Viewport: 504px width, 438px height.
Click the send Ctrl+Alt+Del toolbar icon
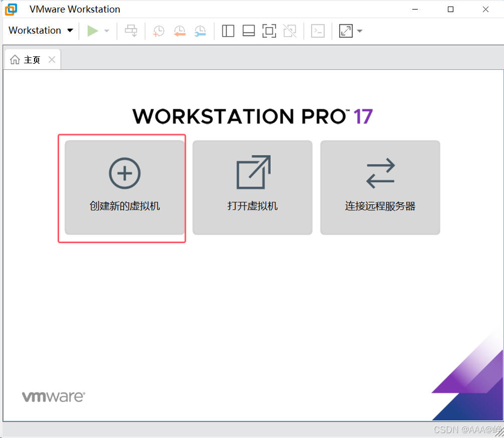click(x=131, y=31)
